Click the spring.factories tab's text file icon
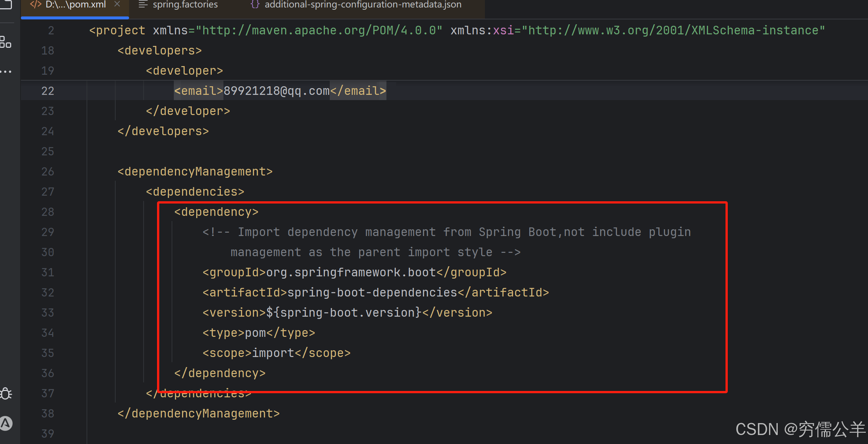This screenshot has width=868, height=444. pos(143,4)
